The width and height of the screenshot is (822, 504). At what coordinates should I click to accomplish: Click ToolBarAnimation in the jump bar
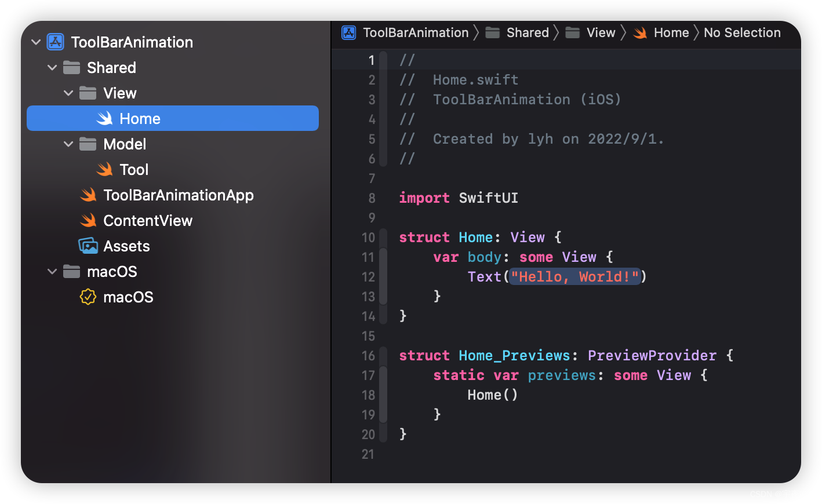416,32
